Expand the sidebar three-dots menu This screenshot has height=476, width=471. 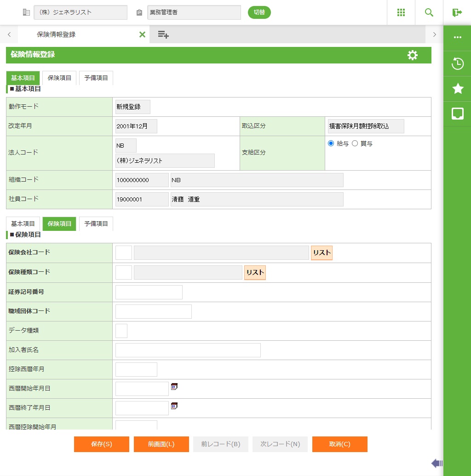point(457,38)
